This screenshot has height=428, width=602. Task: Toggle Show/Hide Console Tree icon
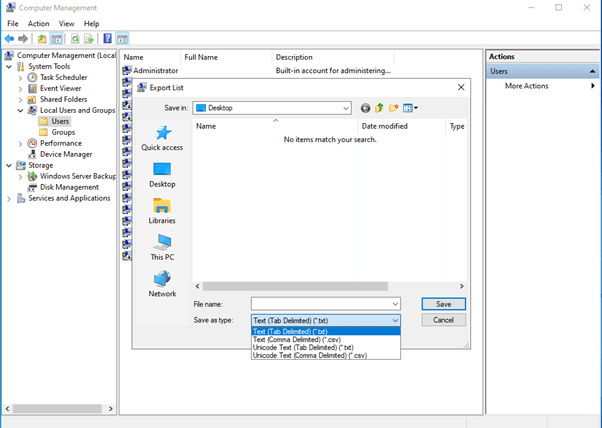pos(56,38)
